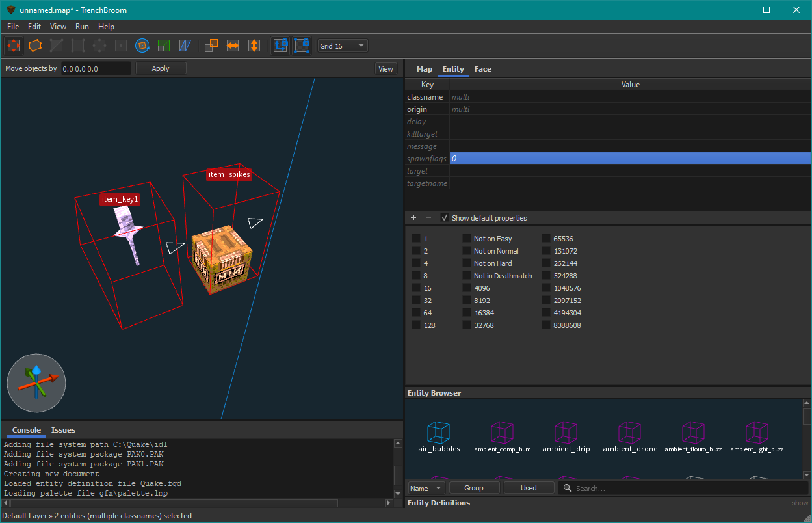812x523 pixels.
Task: Click the duplicate objects icon
Action: click(x=211, y=46)
